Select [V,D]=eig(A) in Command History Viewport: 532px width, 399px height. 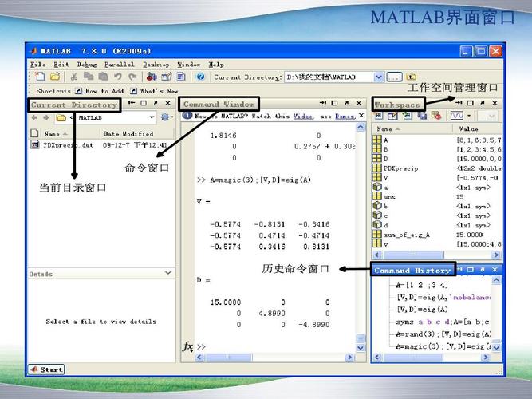tap(422, 310)
